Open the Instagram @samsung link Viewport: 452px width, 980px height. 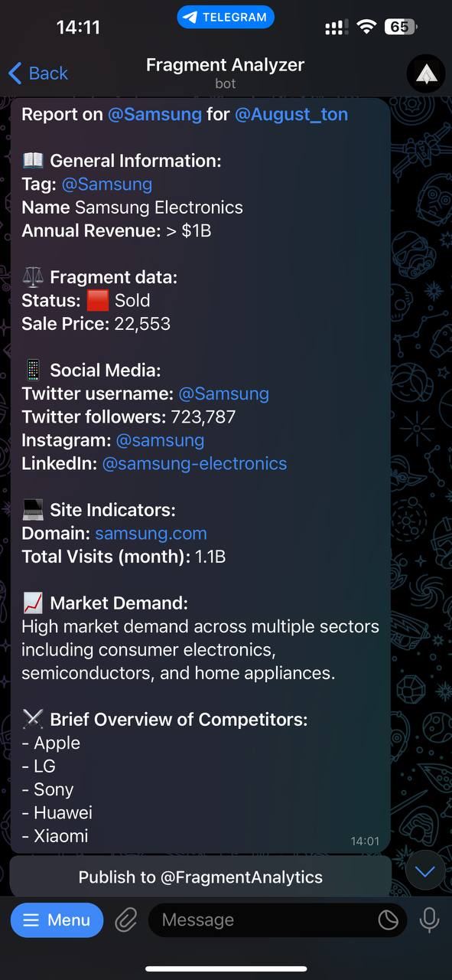tap(160, 441)
